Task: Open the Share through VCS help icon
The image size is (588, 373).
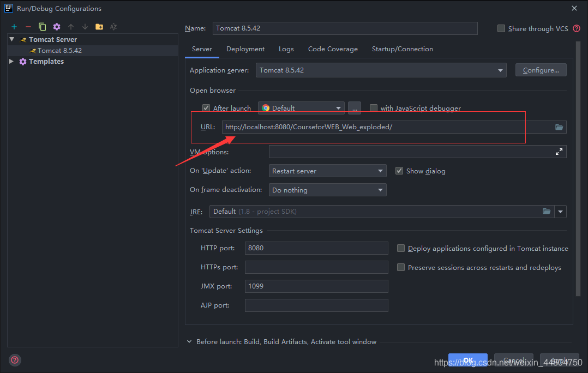Action: 577,28
